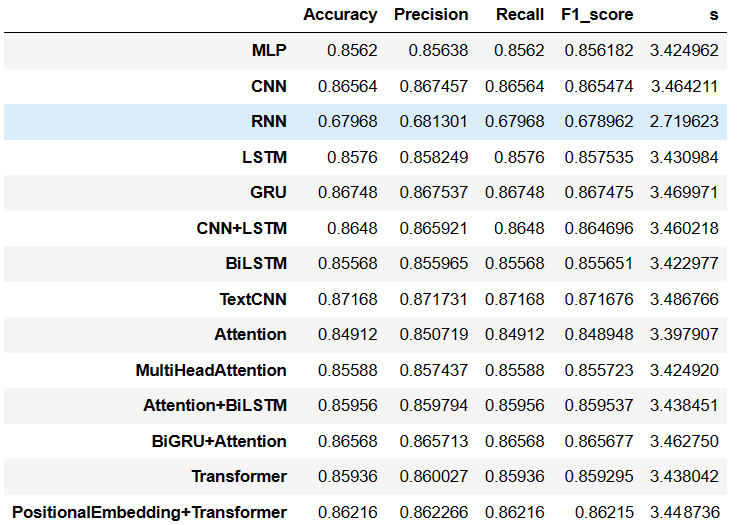
Task: Click the F1_score column header
Action: (x=597, y=15)
